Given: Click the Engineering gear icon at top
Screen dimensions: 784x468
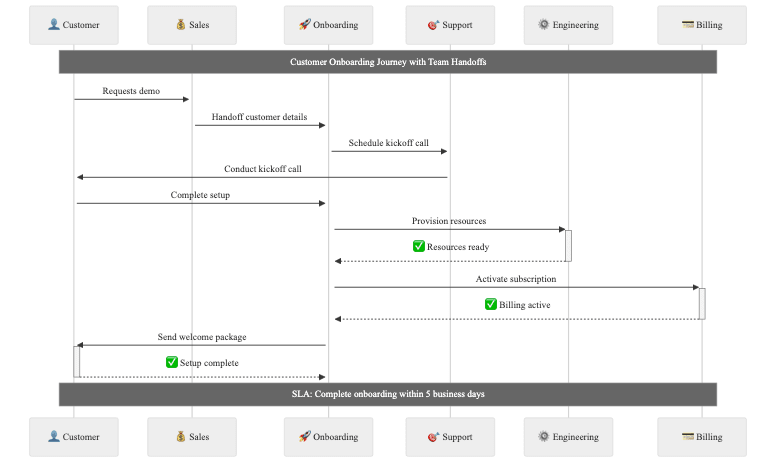Looking at the screenshot, I should point(543,25).
